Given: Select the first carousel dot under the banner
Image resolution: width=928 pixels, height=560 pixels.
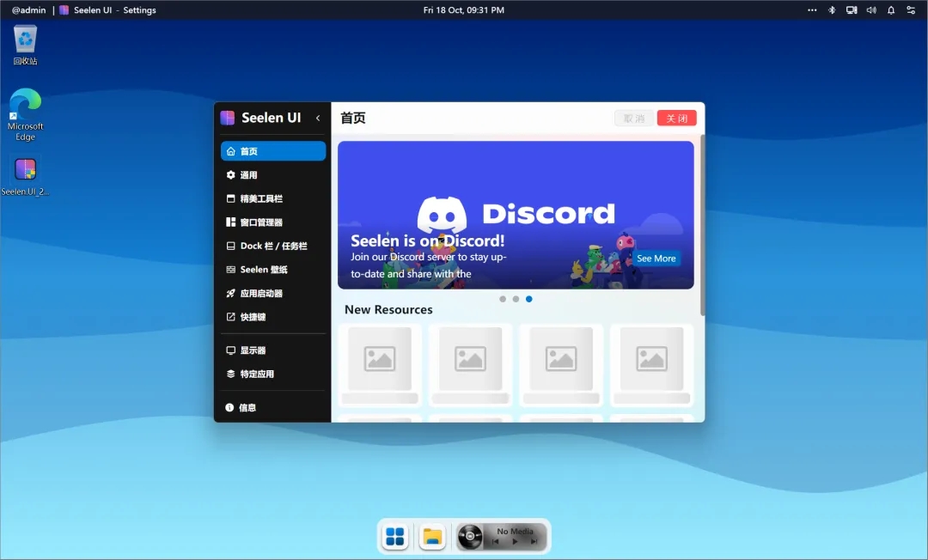Looking at the screenshot, I should click(503, 299).
